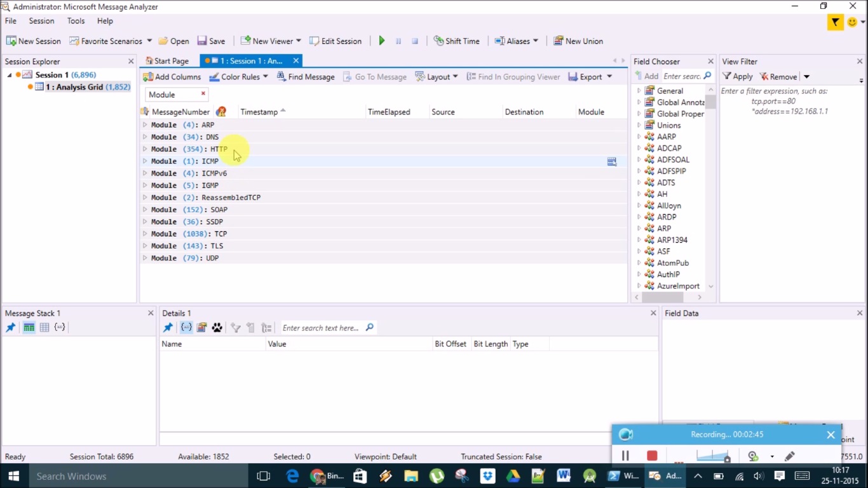Viewport: 868px width, 488px height.
Task: Select the gray table view in Message Stack
Action: coord(44,327)
